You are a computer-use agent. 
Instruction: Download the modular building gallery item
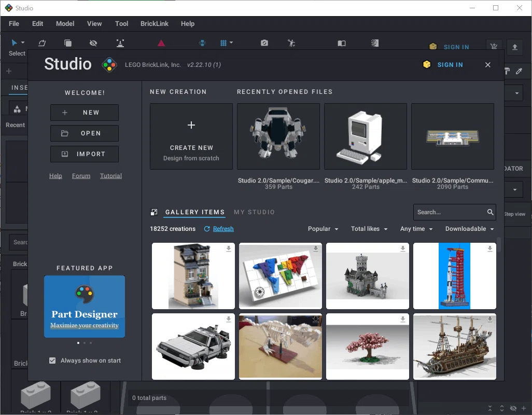tap(229, 248)
